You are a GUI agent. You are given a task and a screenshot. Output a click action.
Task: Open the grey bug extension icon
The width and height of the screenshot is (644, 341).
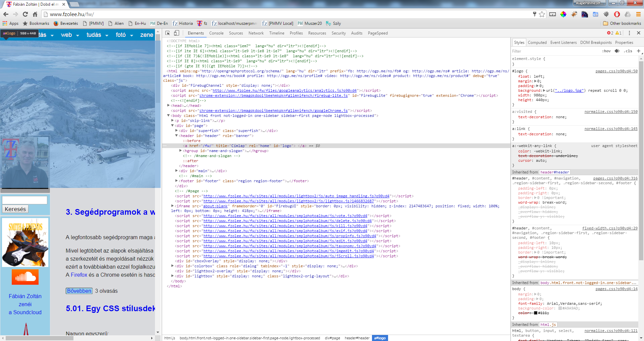(606, 14)
